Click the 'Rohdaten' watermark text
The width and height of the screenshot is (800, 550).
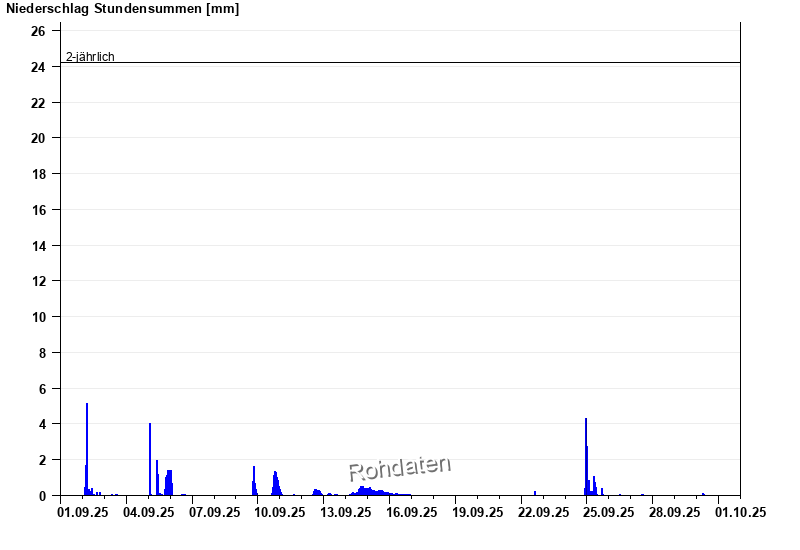click(x=399, y=468)
